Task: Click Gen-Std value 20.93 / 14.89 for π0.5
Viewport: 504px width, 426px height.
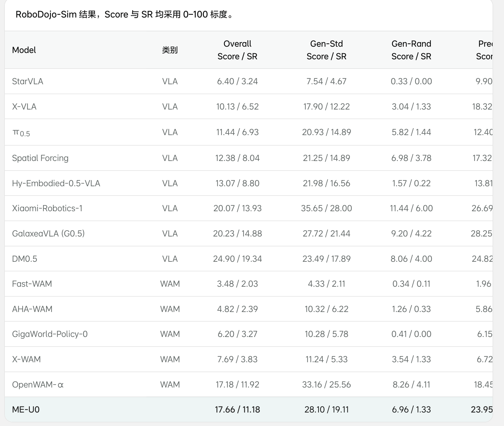Action: click(x=326, y=132)
